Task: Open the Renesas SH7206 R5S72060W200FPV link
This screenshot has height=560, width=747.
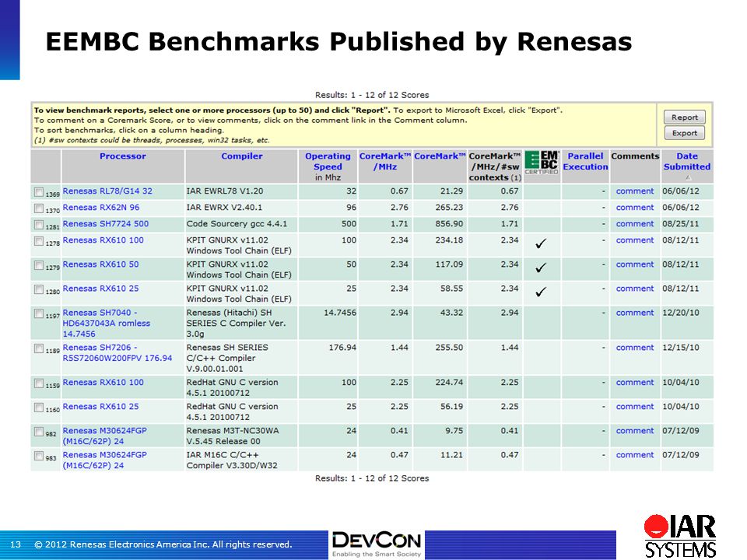Action: (117, 353)
